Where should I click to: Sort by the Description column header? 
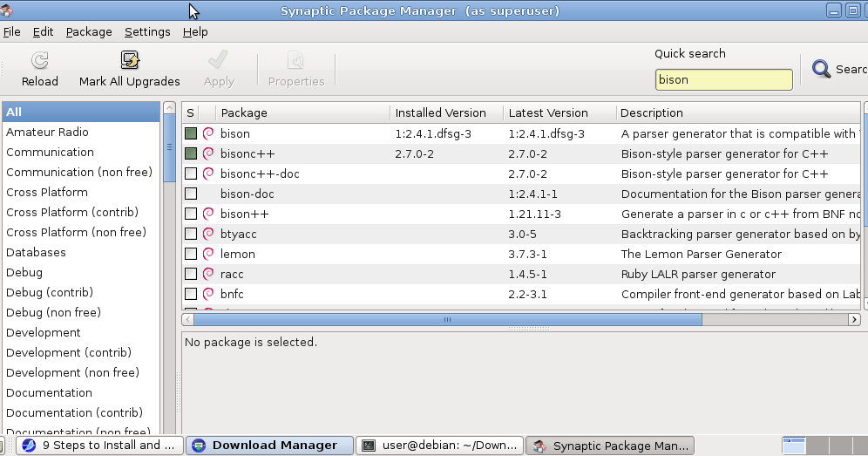[x=739, y=113]
